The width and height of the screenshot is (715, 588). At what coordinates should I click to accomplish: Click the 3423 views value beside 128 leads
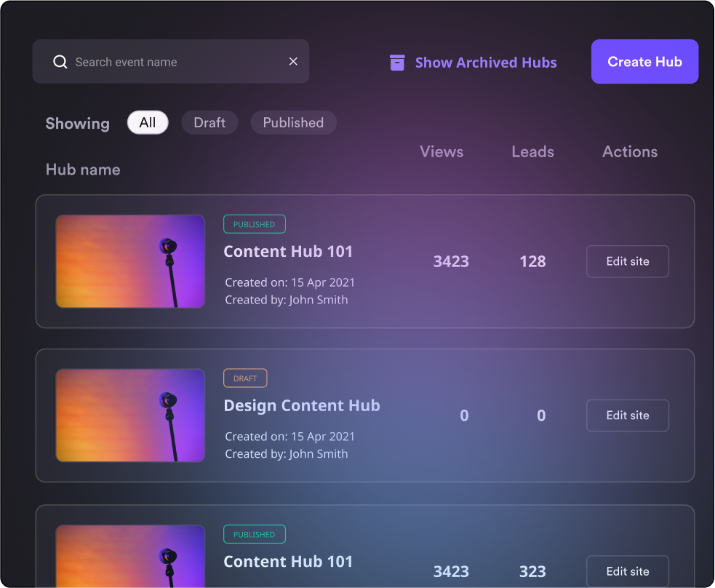click(451, 261)
